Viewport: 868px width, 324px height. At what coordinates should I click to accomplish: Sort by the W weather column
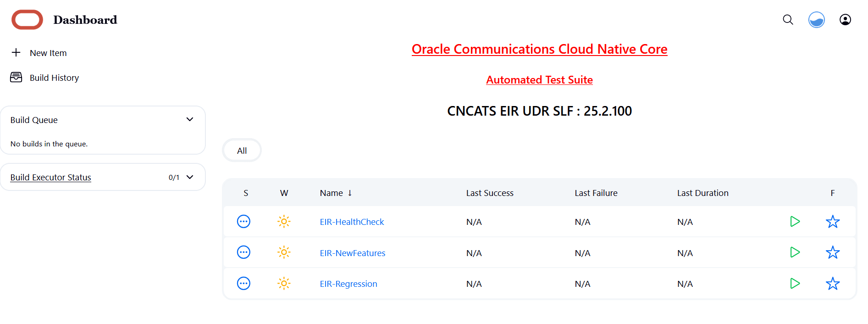coord(284,193)
